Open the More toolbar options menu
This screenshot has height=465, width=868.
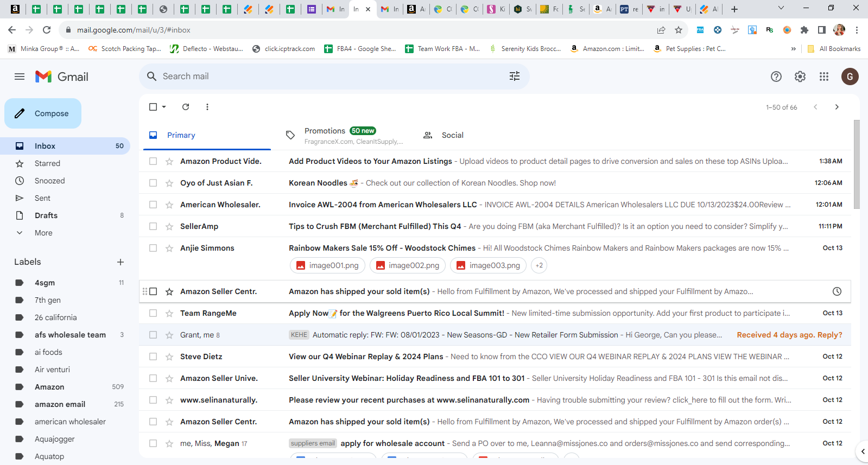coord(207,107)
